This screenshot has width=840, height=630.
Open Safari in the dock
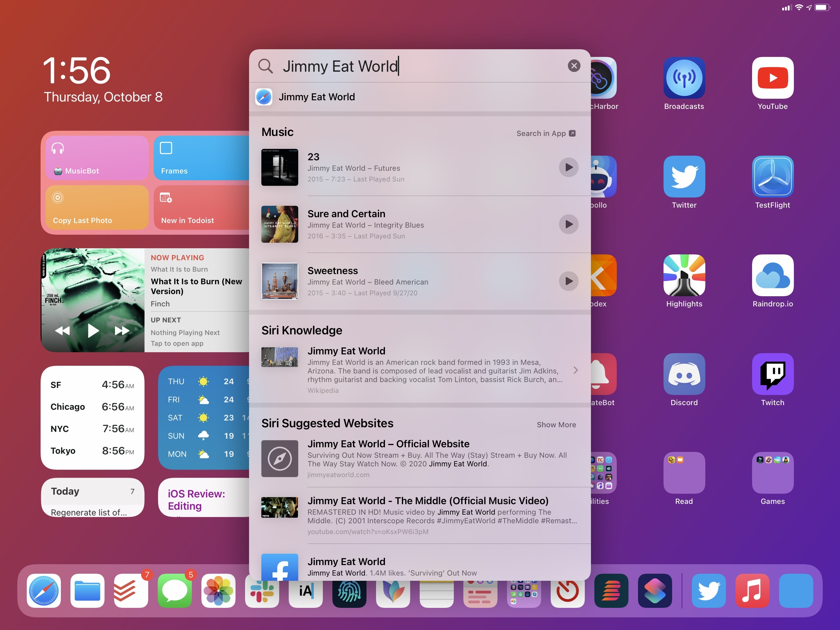point(44,591)
